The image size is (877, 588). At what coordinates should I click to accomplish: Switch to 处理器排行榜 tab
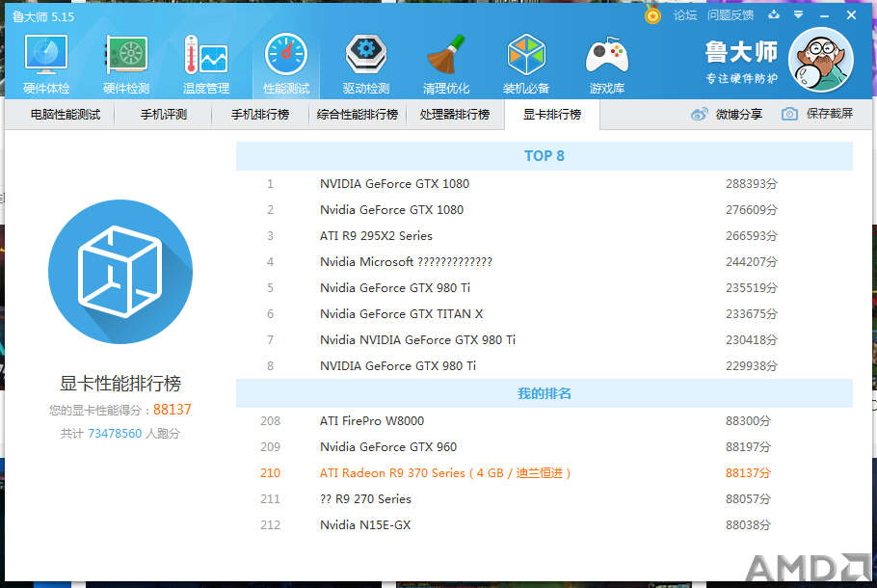click(x=455, y=115)
